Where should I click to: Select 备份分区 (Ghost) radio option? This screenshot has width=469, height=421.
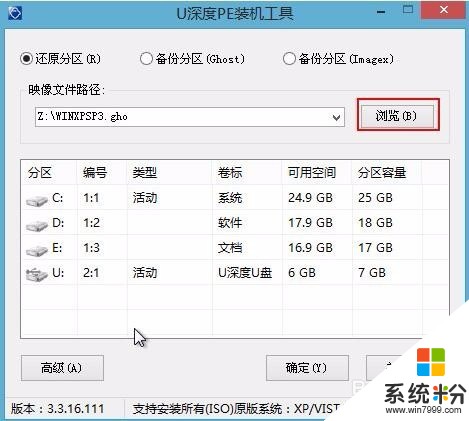[x=146, y=59]
